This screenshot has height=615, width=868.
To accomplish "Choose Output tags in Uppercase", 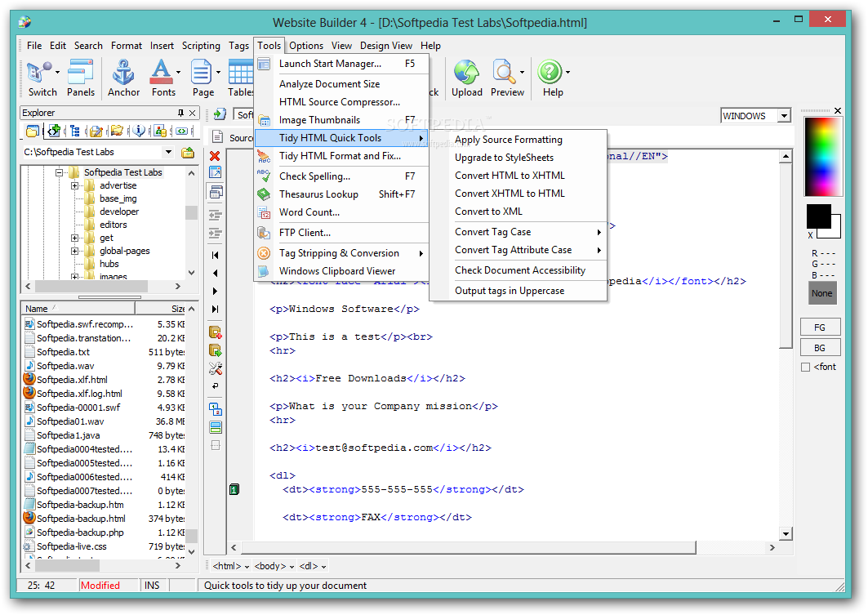I will click(518, 291).
